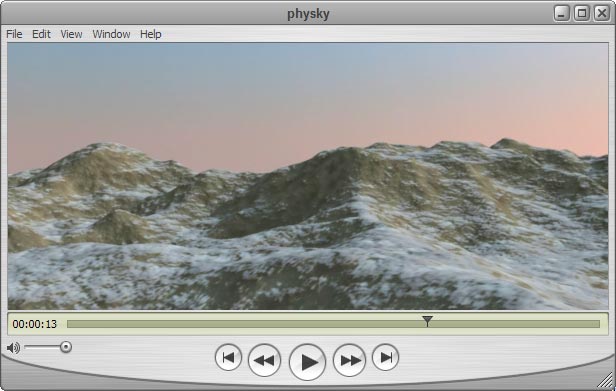Open the View menu
The height and width of the screenshot is (391, 616).
[72, 34]
